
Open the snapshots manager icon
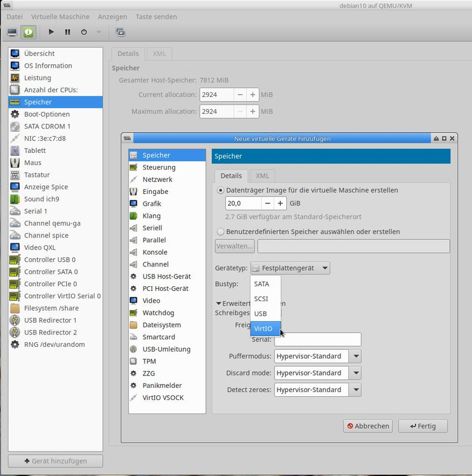[x=120, y=32]
